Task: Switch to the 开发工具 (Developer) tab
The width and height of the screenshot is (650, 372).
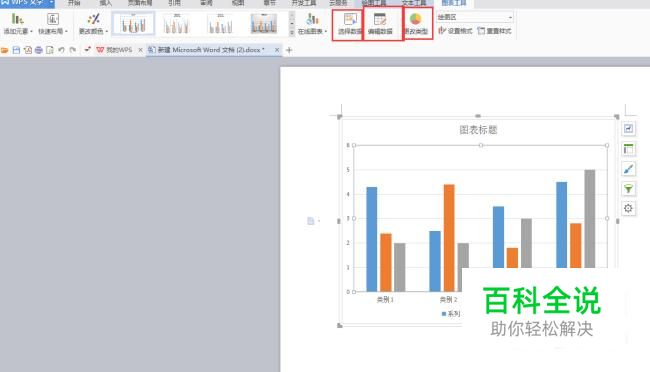Action: pyautogui.click(x=304, y=3)
